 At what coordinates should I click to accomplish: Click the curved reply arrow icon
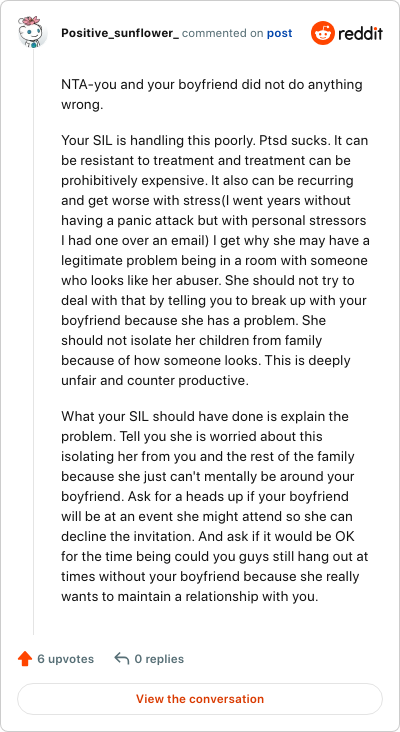[x=122, y=659]
